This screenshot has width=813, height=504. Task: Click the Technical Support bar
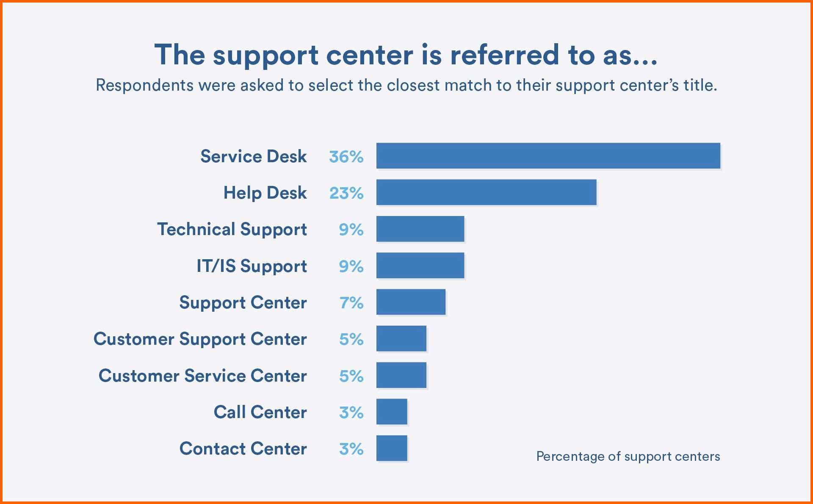[x=420, y=229]
